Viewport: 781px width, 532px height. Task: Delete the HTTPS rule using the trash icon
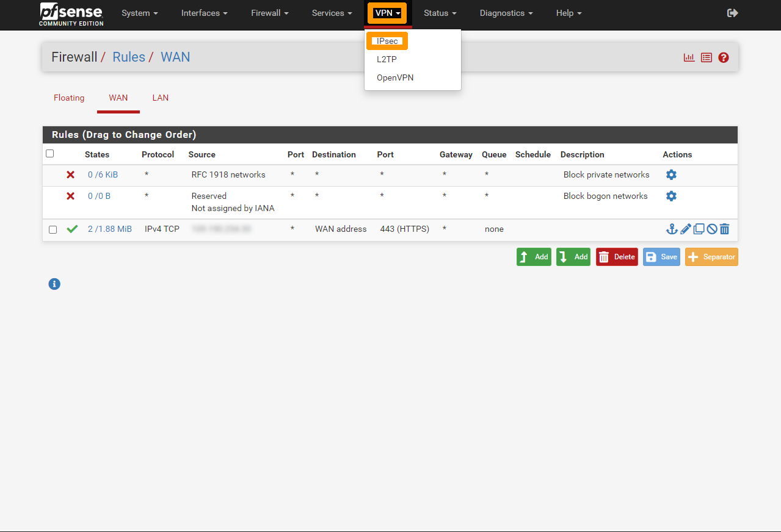click(x=724, y=229)
